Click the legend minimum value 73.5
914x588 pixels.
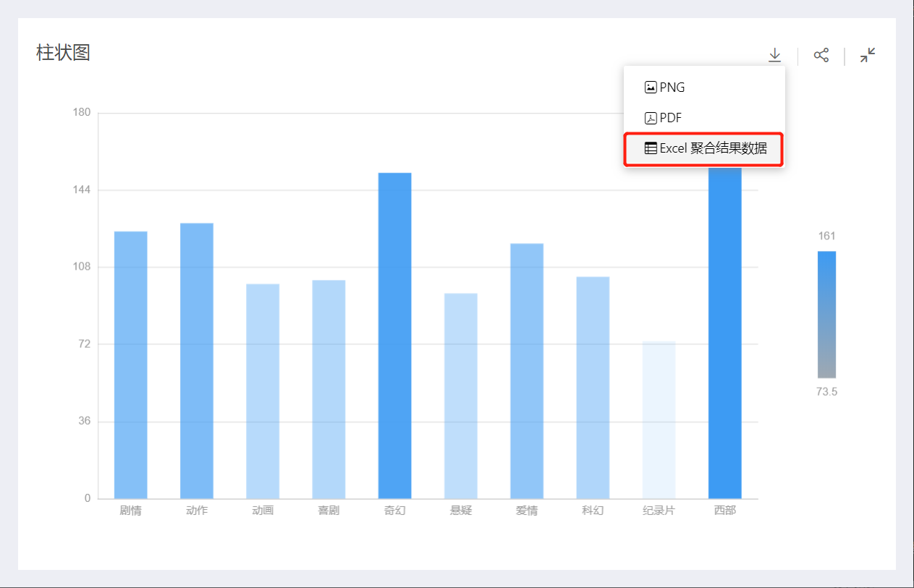826,392
